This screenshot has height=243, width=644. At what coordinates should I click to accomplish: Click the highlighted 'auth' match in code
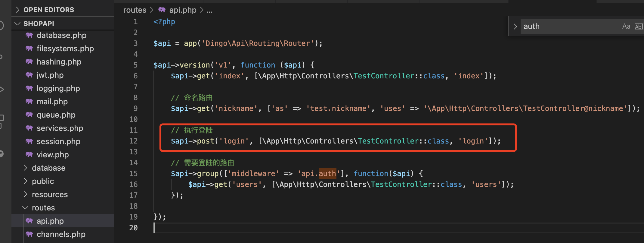point(327,174)
